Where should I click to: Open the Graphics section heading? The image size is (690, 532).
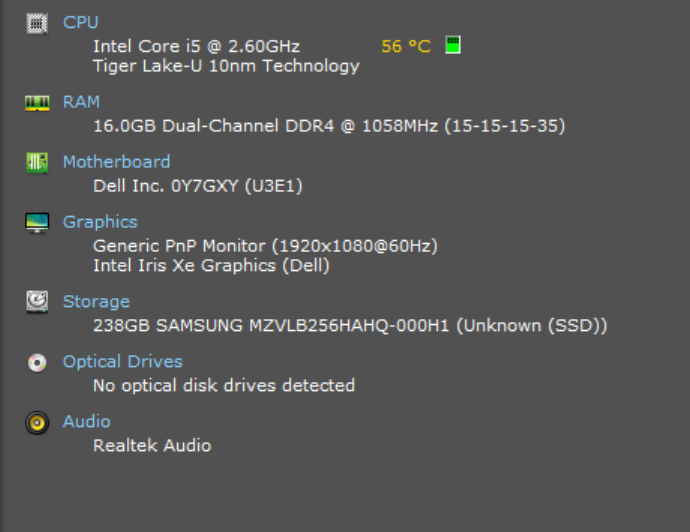point(100,222)
